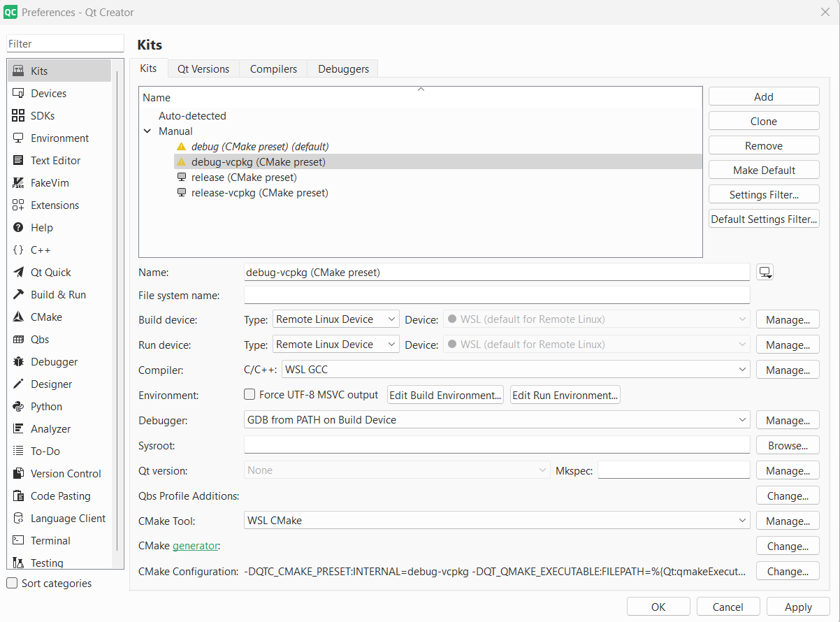The height and width of the screenshot is (622, 840).
Task: Open the Text Editor category icon
Action: tap(19, 160)
